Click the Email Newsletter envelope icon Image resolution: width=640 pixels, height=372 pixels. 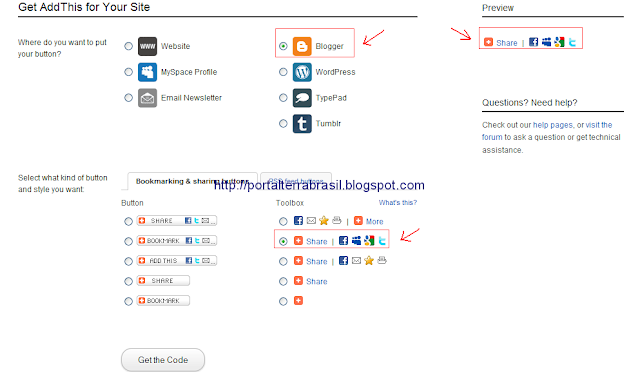(x=147, y=98)
